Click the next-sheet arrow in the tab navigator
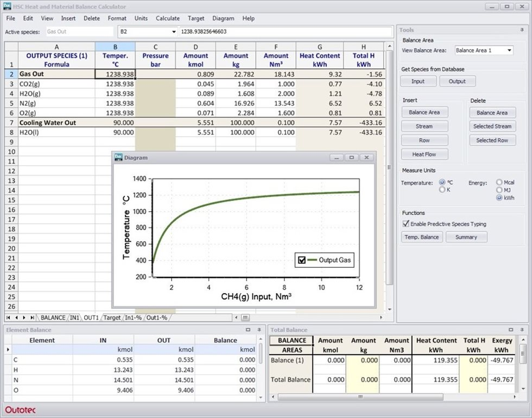This screenshot has height=418, width=532. (24, 318)
